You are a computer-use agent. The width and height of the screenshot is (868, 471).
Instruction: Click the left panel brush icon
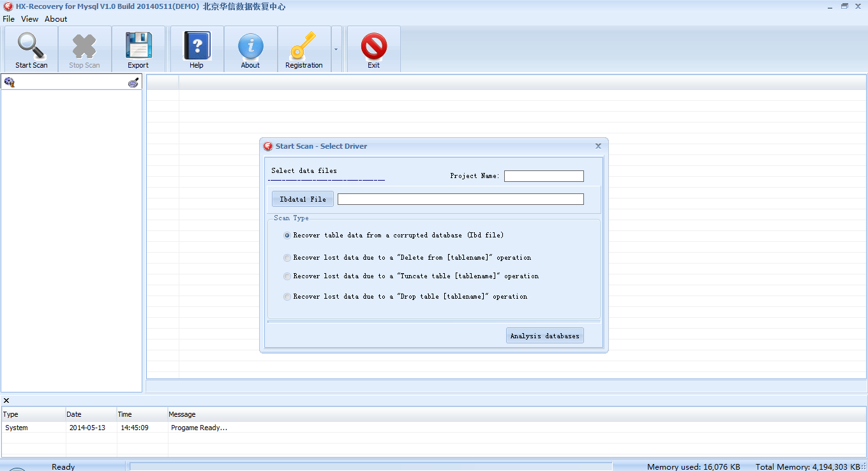click(133, 82)
